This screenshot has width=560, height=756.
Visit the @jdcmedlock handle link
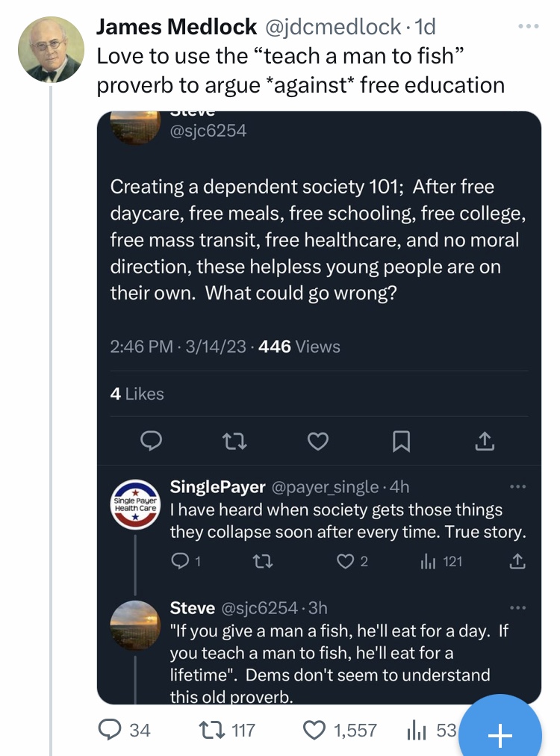point(332,27)
